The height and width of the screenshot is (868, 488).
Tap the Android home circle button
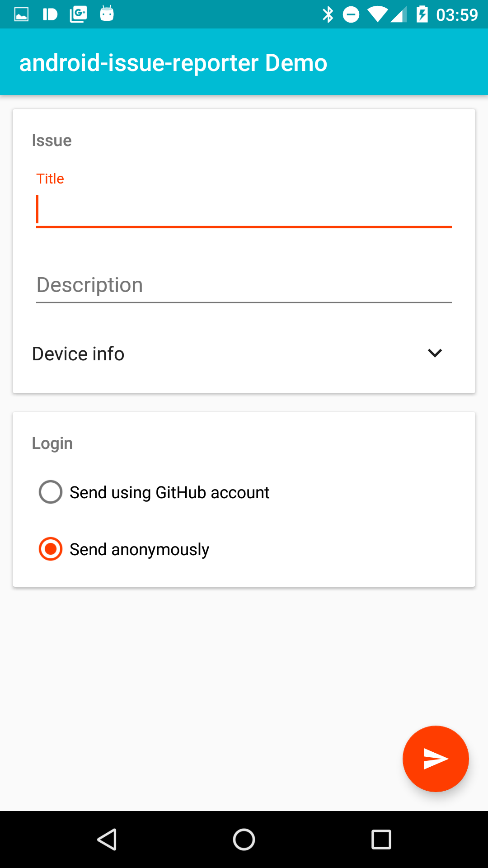point(244,840)
